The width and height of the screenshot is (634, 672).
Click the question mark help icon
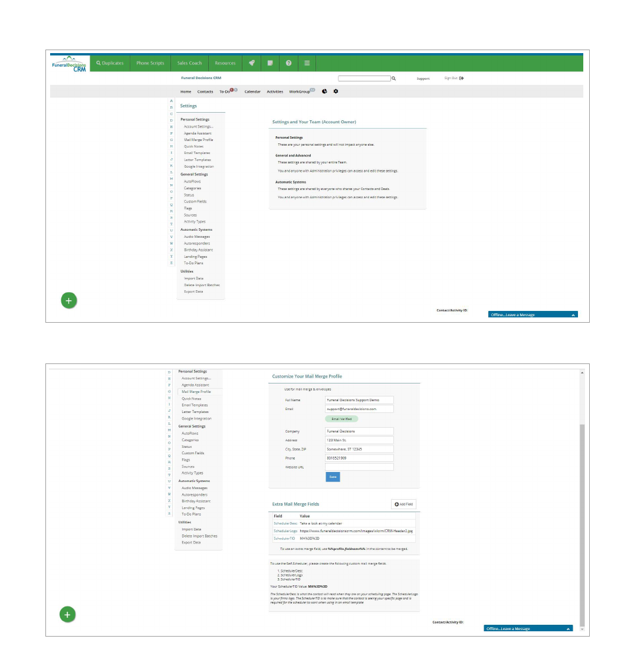(x=288, y=63)
